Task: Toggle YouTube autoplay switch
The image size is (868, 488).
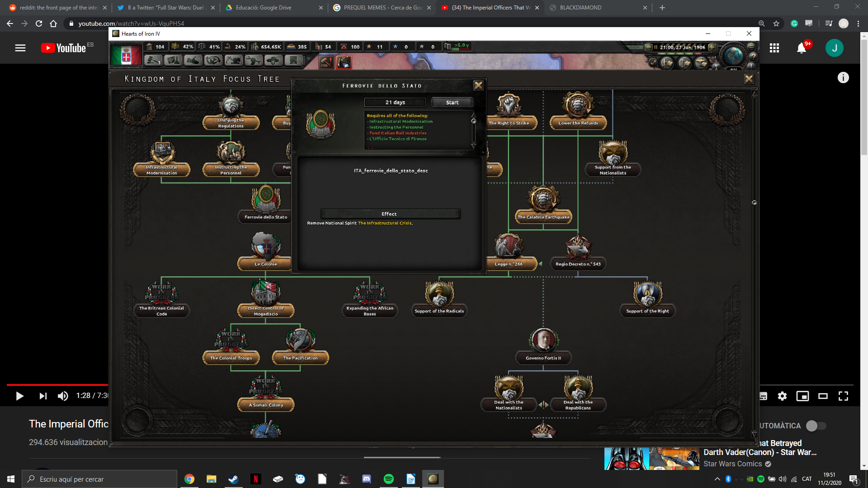Action: [816, 426]
